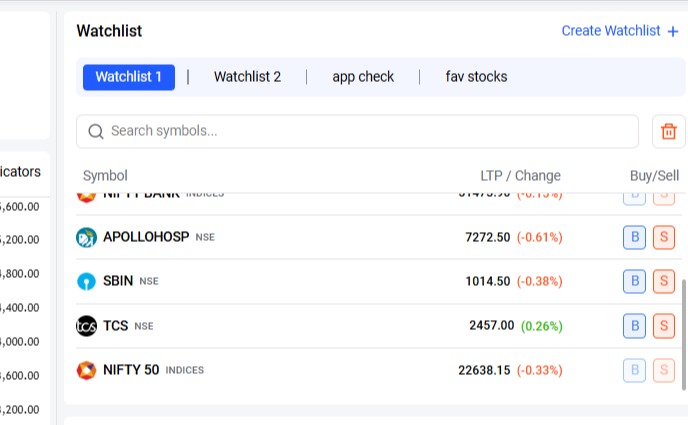Click the NSE tag beside TCS
Screen dimensions: 688x425
(x=144, y=326)
